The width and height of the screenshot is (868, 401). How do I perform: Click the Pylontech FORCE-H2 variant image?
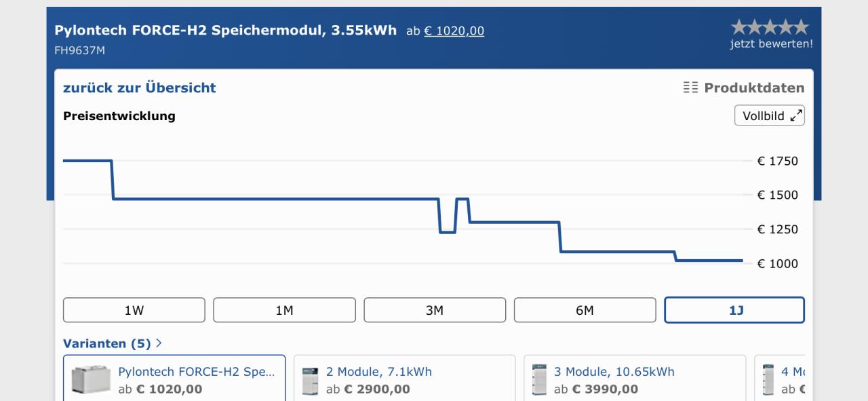pyautogui.click(x=91, y=380)
